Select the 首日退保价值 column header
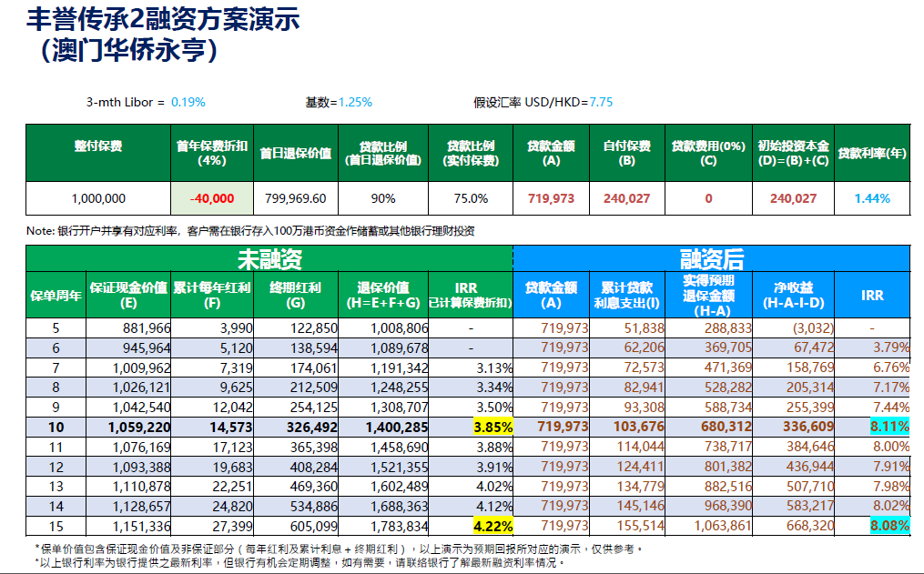 pyautogui.click(x=296, y=154)
